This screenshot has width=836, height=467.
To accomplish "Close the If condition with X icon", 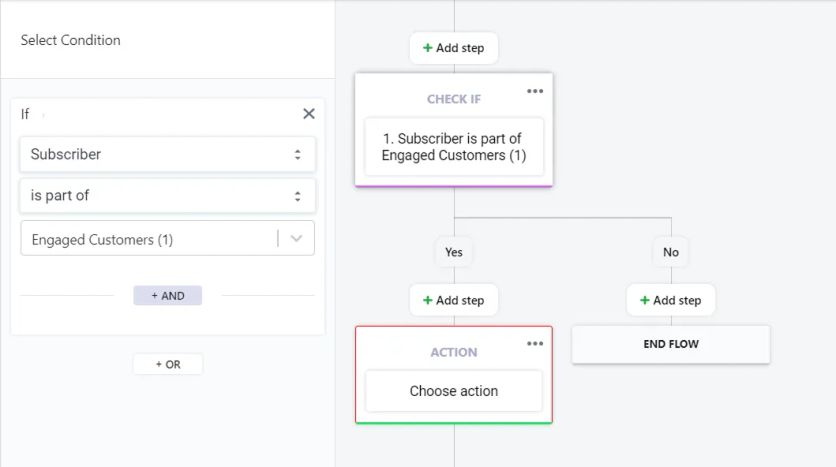I will point(309,114).
